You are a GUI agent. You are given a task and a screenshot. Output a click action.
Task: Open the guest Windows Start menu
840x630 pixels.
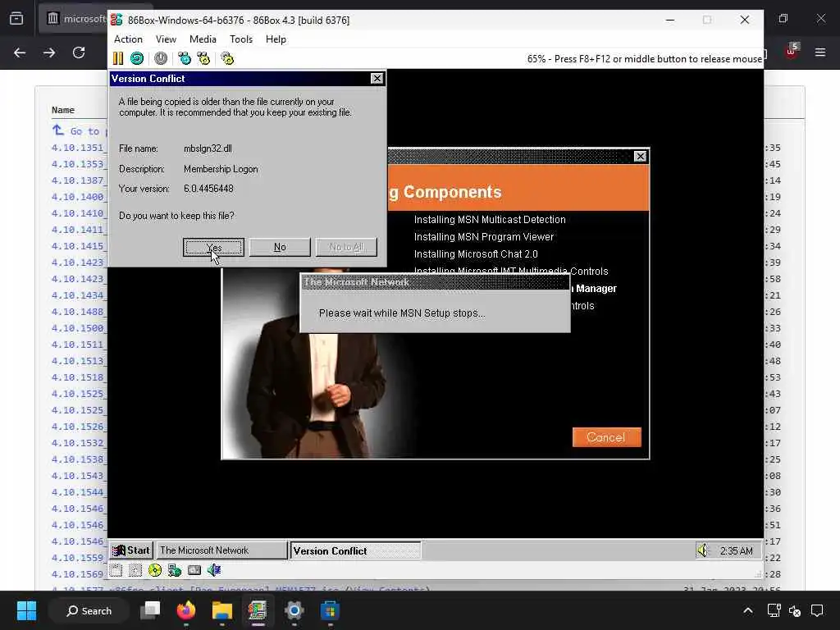click(131, 550)
